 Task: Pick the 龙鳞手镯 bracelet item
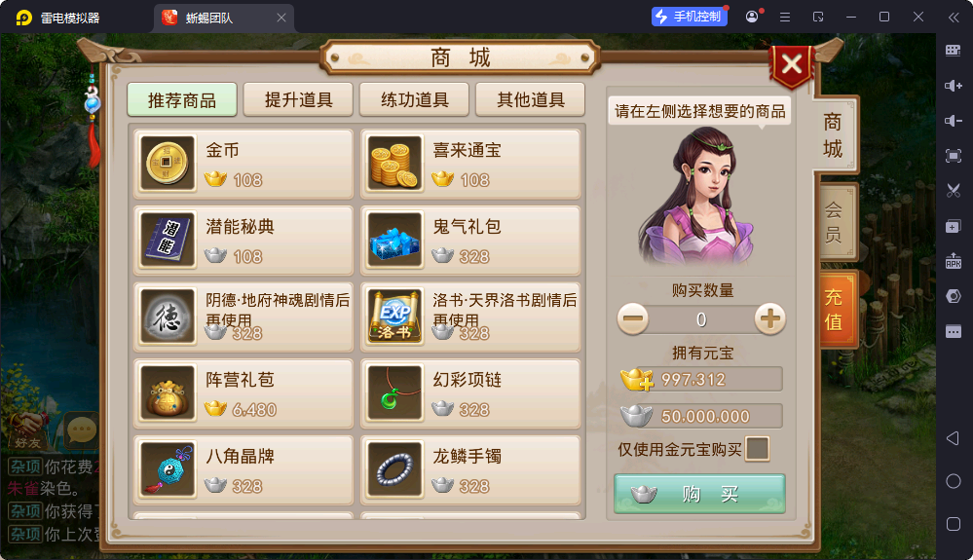click(x=470, y=470)
